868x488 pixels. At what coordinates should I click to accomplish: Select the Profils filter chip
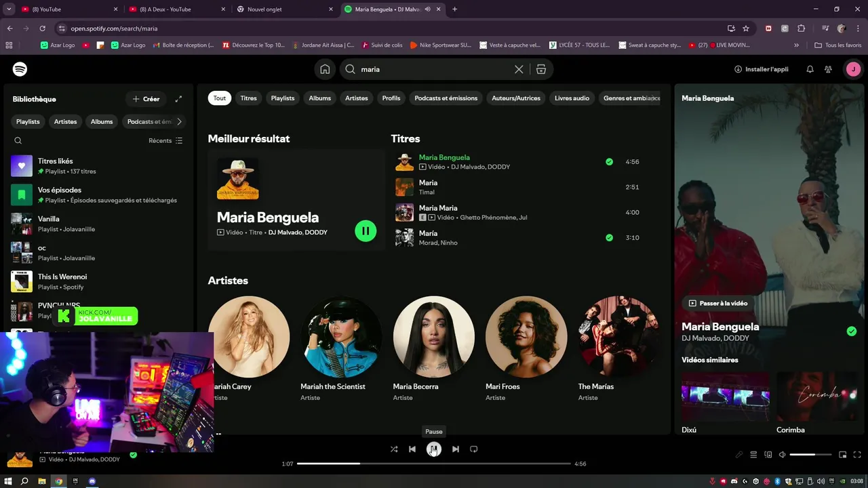(x=391, y=98)
